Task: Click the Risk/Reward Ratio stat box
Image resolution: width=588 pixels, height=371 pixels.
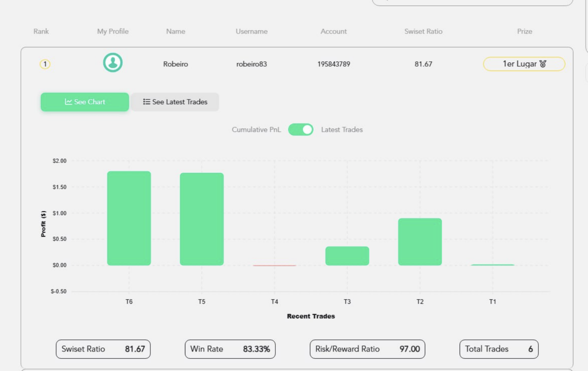Action: click(367, 349)
